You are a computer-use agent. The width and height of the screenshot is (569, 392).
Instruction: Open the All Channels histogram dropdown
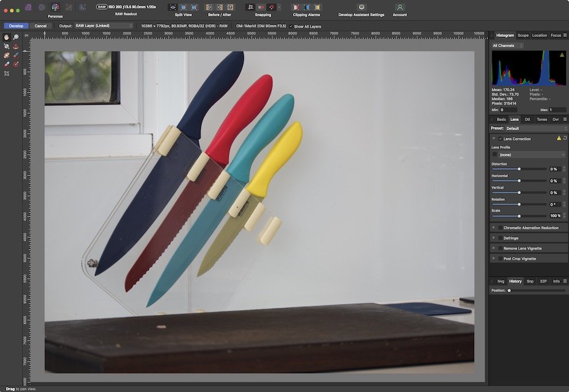507,45
